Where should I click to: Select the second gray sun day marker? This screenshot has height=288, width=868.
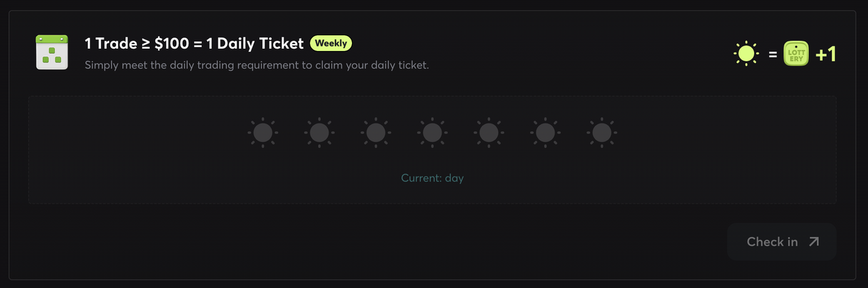[319, 132]
